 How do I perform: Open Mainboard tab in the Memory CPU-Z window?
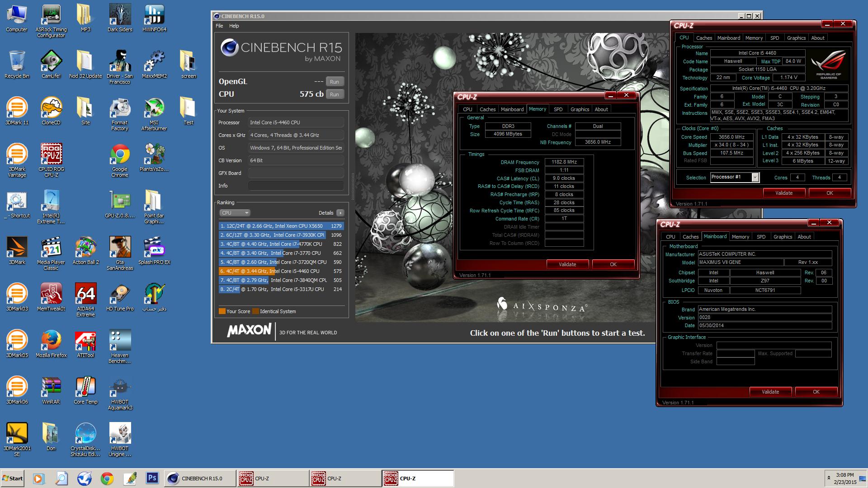pos(512,109)
